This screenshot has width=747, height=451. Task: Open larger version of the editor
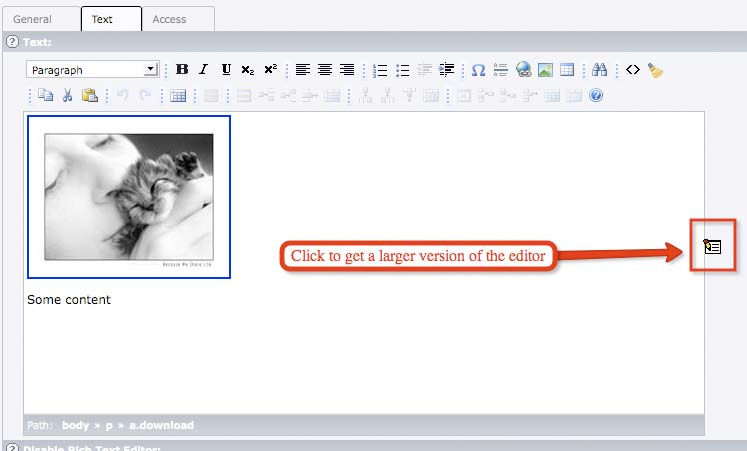click(713, 246)
